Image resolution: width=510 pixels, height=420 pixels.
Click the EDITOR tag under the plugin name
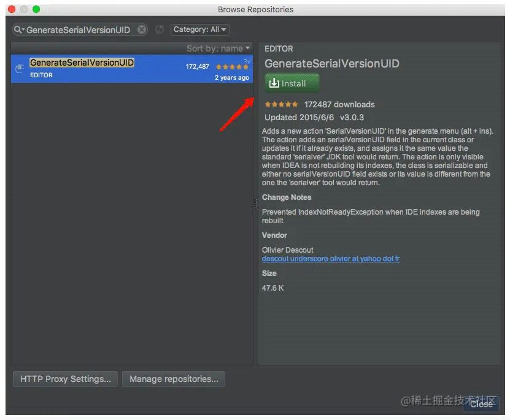41,75
